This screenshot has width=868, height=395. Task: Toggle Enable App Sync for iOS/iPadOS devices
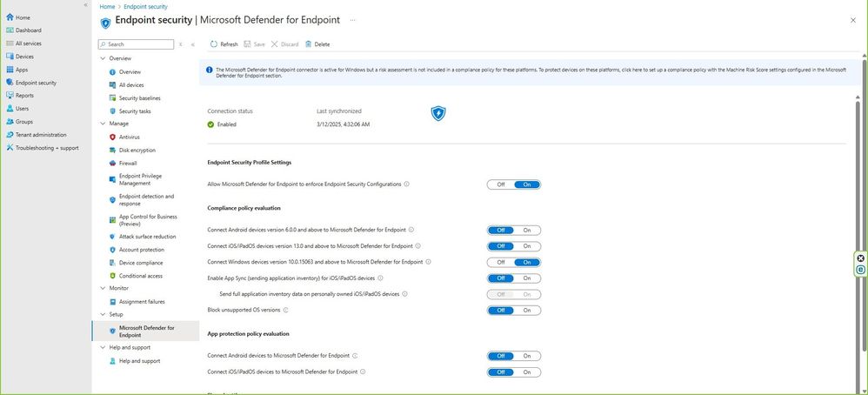pos(514,278)
